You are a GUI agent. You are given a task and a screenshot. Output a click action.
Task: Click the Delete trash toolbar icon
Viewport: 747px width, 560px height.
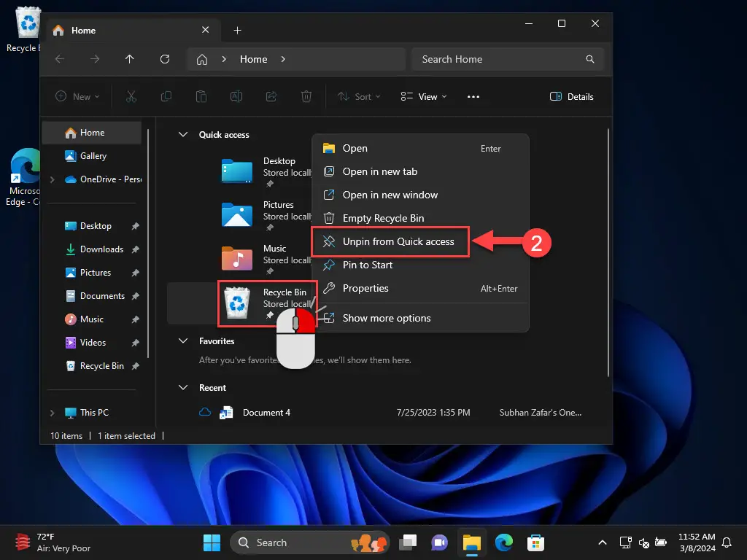(x=306, y=97)
